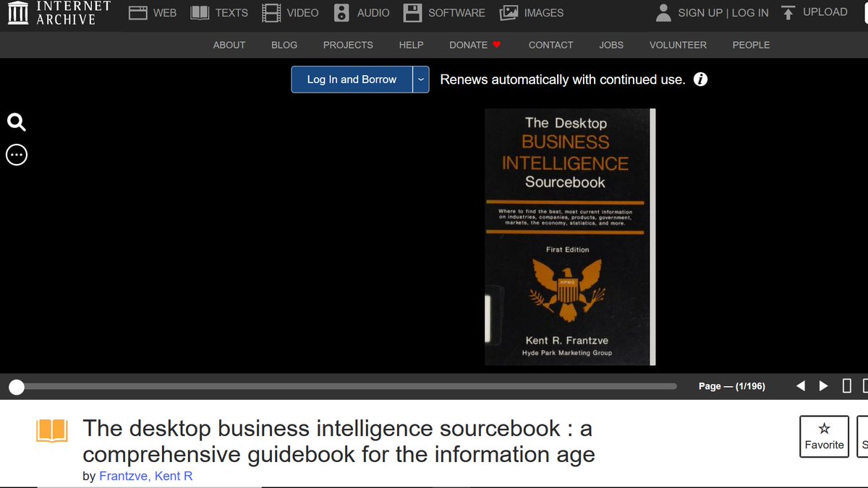Open the HELP page

click(x=411, y=45)
